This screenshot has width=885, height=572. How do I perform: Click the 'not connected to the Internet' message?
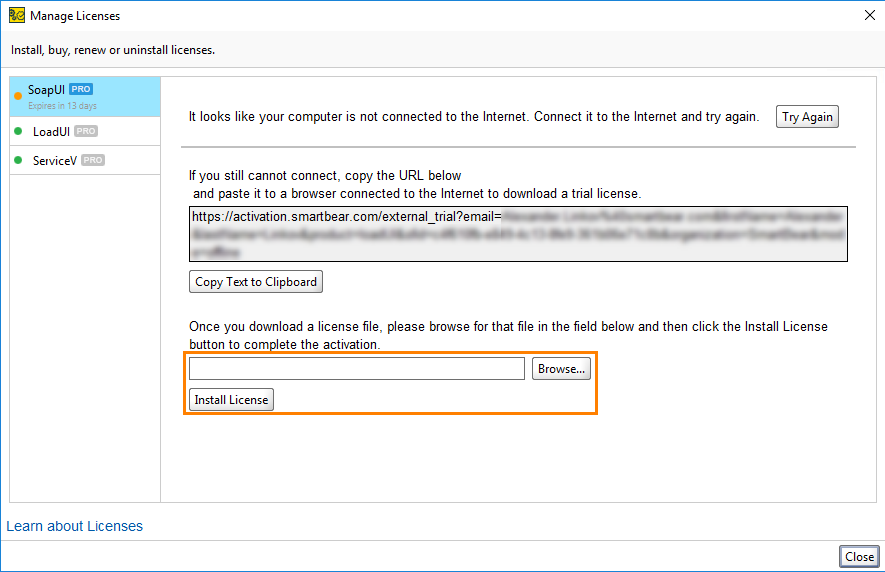coord(474,116)
